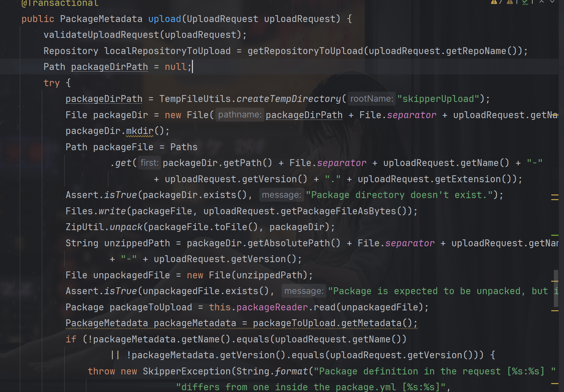Click 'message:' hint before "Package directory" string

[x=281, y=195]
